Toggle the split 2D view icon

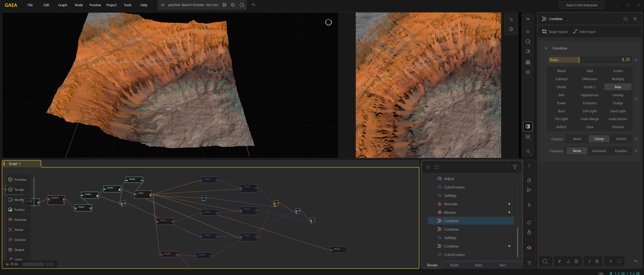(x=528, y=126)
